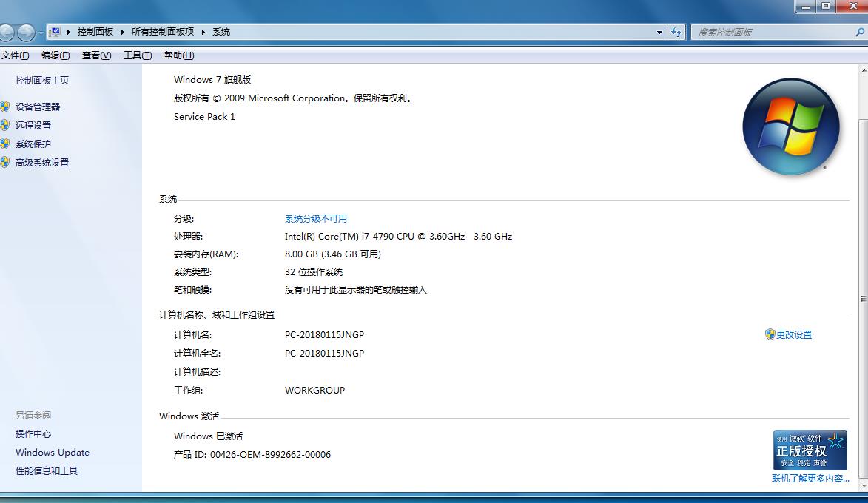Click the Windows logo image
Viewport: 868px width, 503px height.
point(790,126)
